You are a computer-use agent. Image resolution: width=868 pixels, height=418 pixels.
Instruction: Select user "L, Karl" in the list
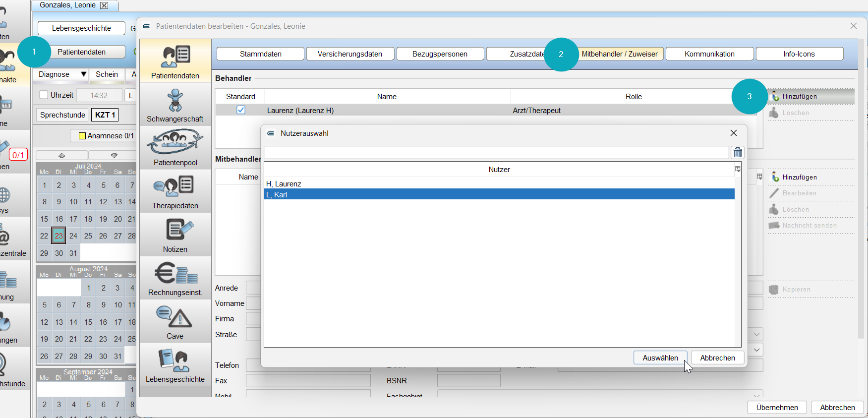[499, 195]
